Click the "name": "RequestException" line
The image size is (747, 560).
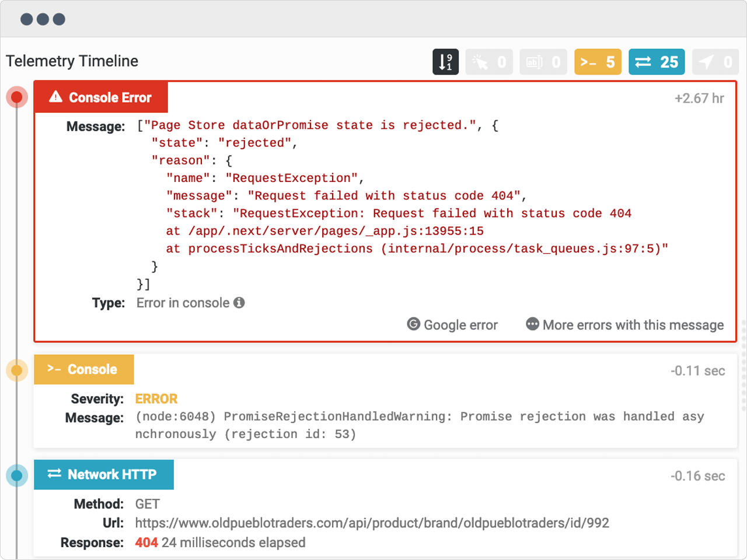coord(265,178)
